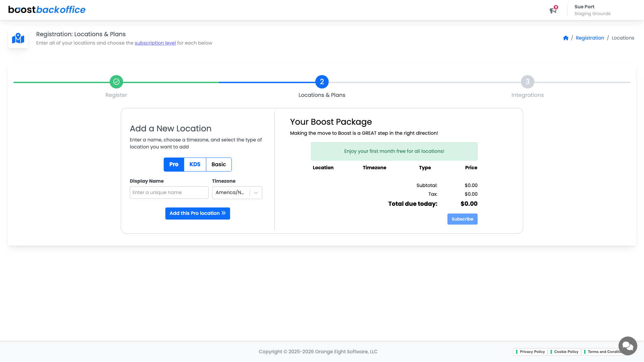Image resolution: width=644 pixels, height=362 pixels.
Task: Click the locations map icon
Action: point(18,39)
